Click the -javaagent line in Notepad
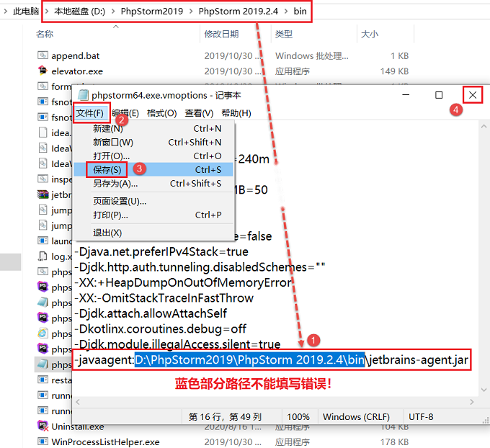 click(271, 360)
